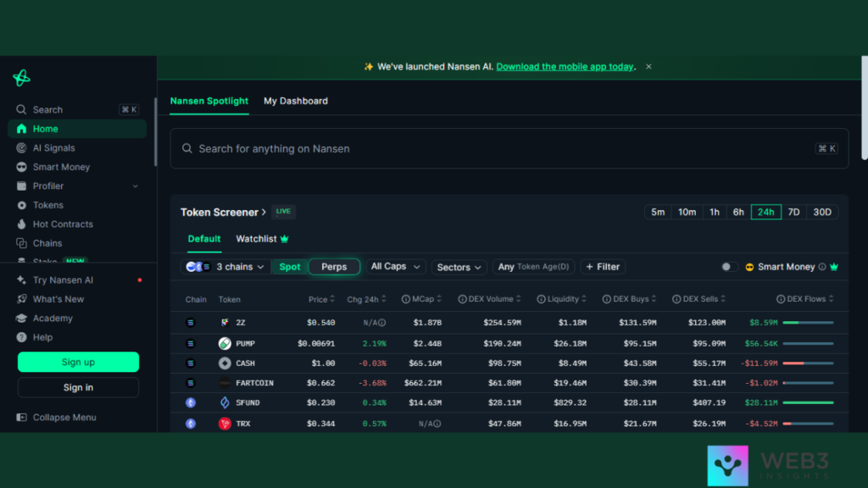Click the TRX token icon

tap(225, 424)
